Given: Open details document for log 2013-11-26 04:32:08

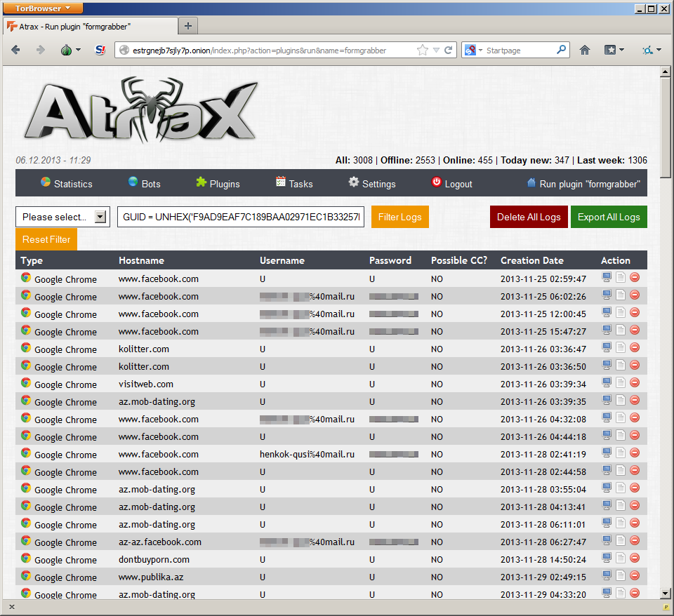Looking at the screenshot, I should tap(620, 417).
